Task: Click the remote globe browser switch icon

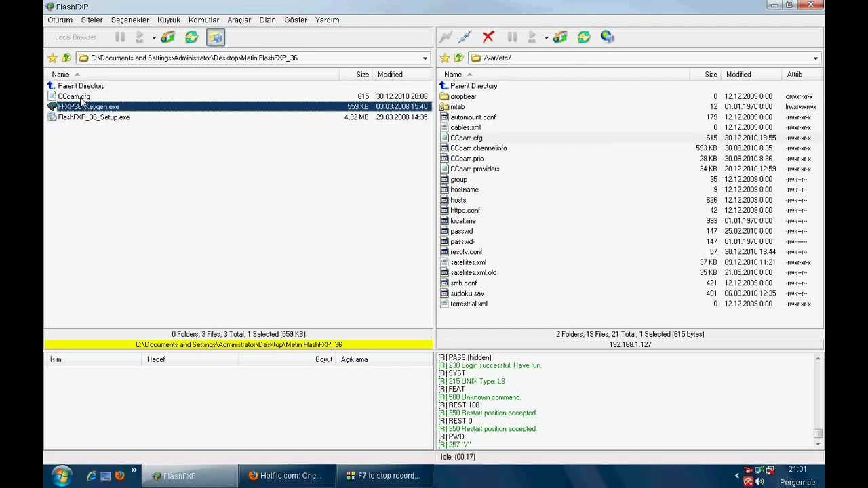Action: tap(608, 37)
